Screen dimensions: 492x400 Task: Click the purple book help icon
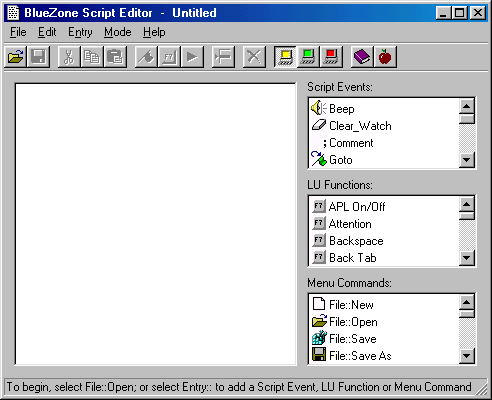click(362, 57)
